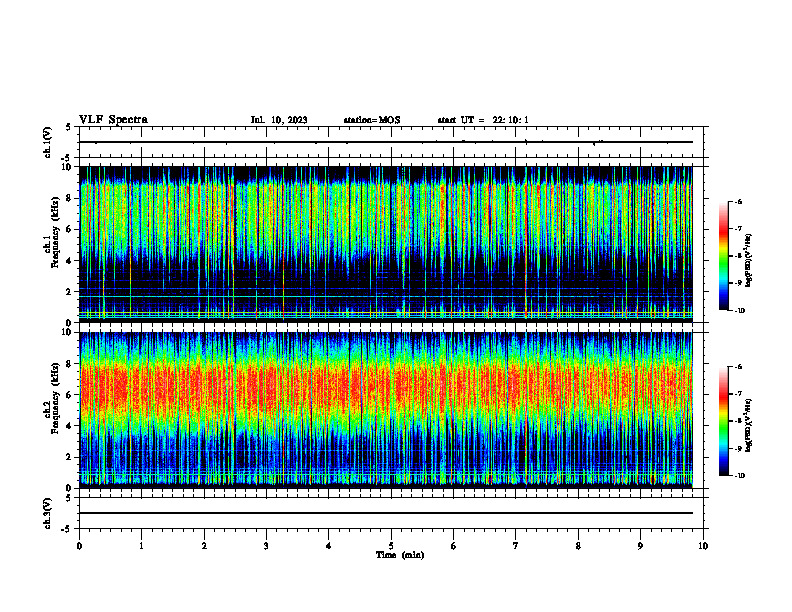Click the "VLF Spectra" plot title
Image resolution: width=792 pixels, height=612 pixels.
point(113,120)
